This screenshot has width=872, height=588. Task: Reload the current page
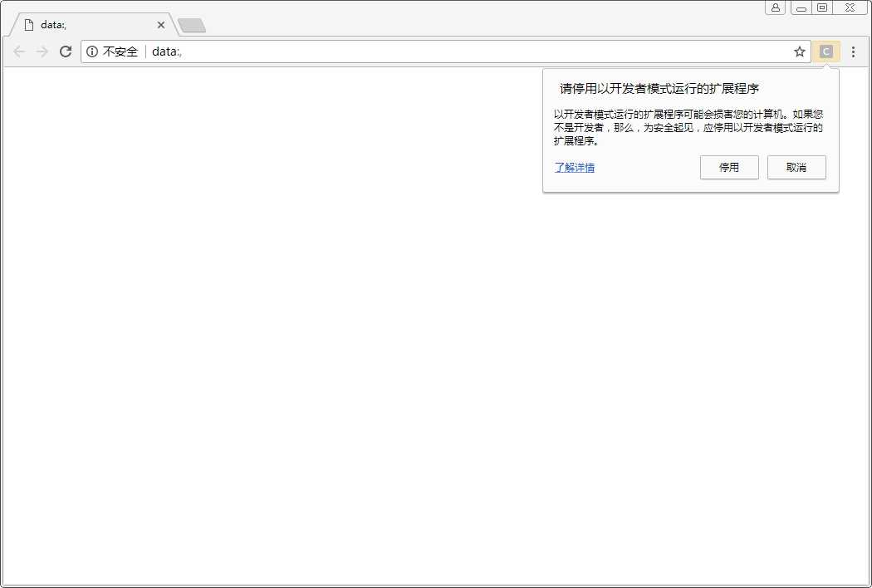(66, 51)
